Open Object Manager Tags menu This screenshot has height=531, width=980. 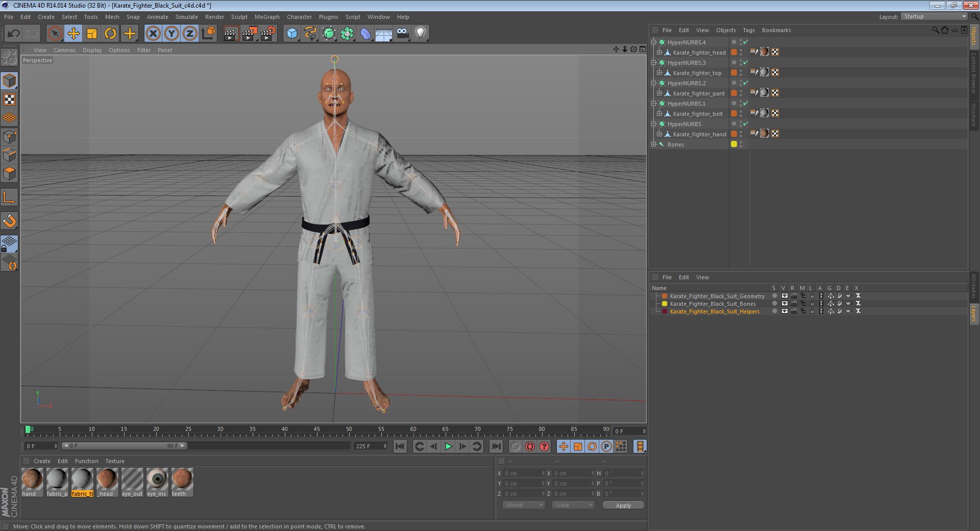click(748, 30)
